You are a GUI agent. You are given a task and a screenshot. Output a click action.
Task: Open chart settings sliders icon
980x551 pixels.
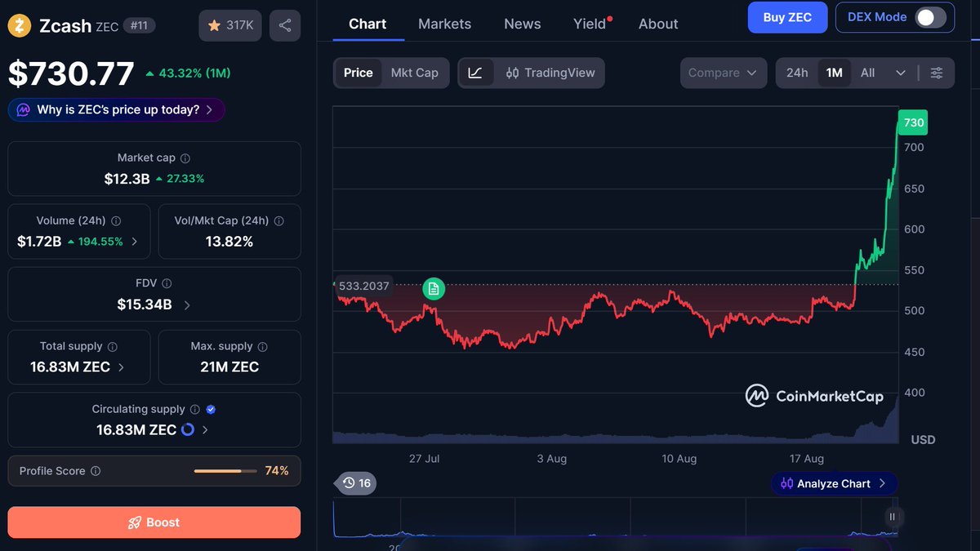click(x=937, y=73)
